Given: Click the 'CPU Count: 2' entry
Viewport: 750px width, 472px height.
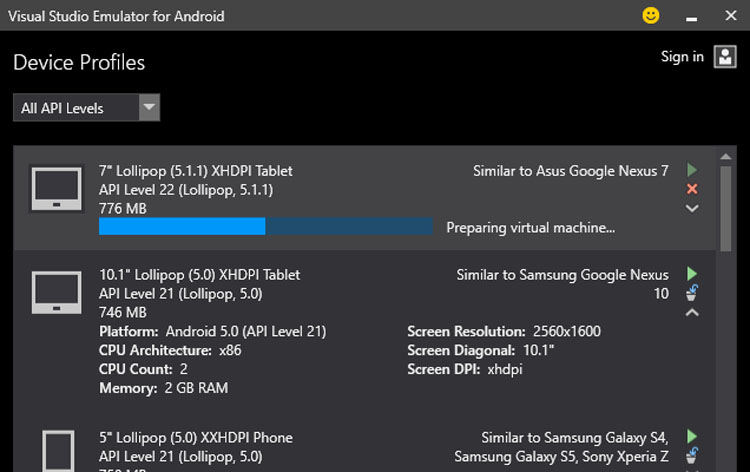Looking at the screenshot, I should [143, 369].
